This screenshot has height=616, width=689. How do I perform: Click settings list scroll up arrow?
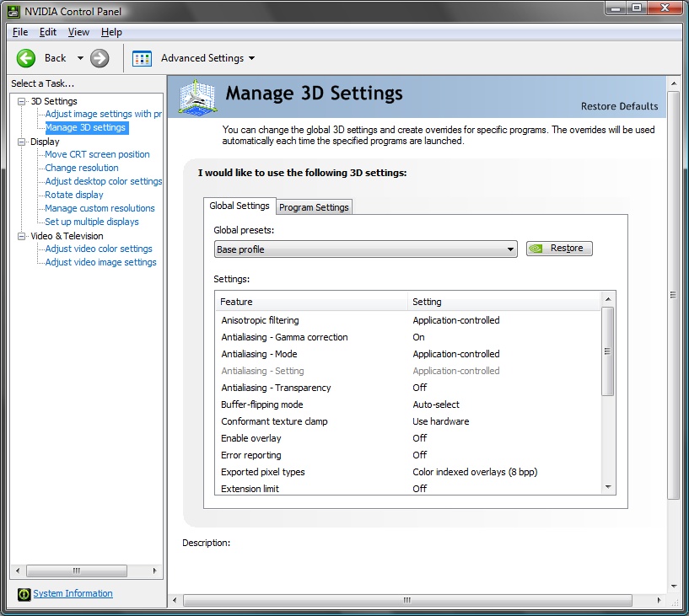608,299
